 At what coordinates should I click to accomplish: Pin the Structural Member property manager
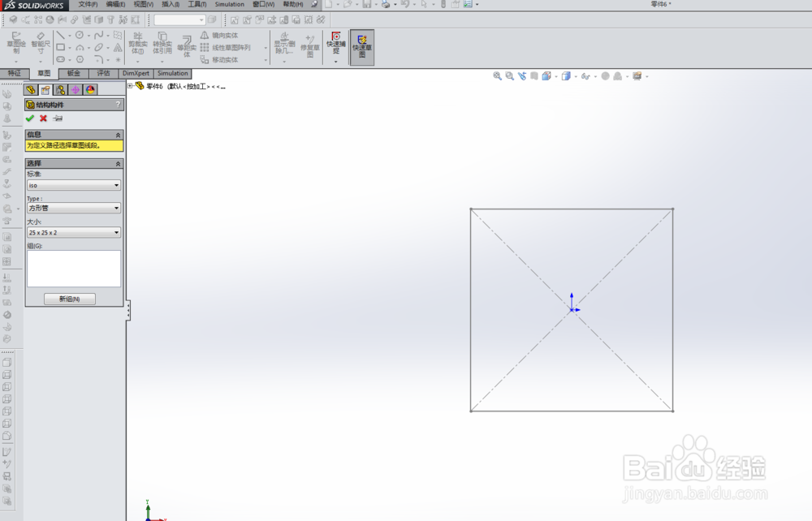click(x=57, y=118)
